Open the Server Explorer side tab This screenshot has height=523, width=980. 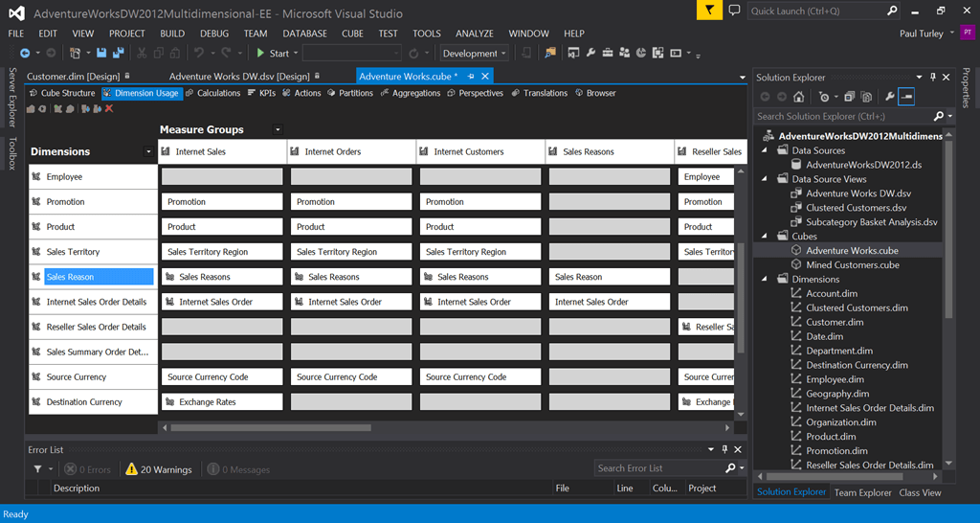pyautogui.click(x=11, y=97)
